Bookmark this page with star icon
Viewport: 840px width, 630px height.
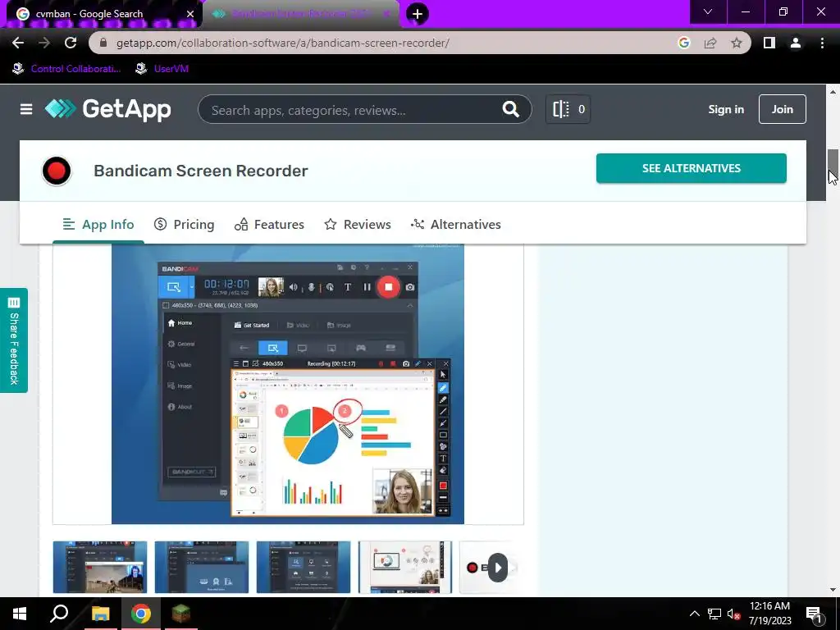pyautogui.click(x=737, y=43)
